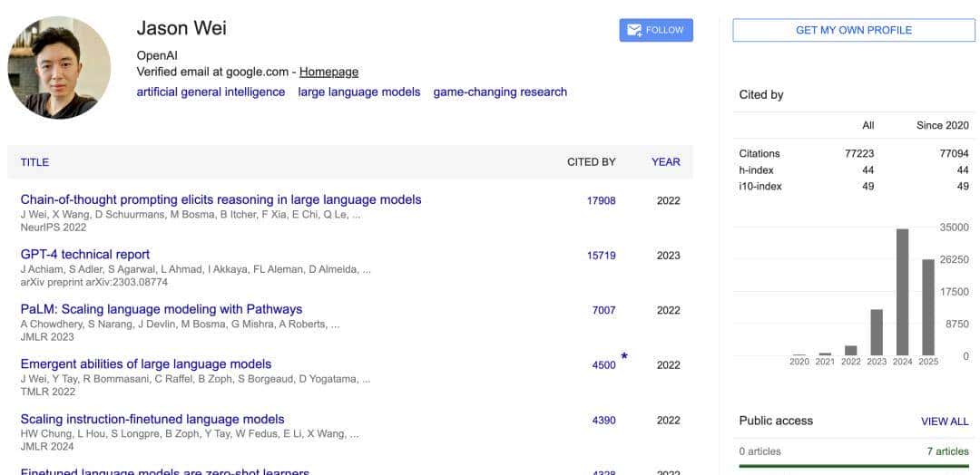Select the large language models tag
The width and height of the screenshot is (980, 475).
point(359,92)
